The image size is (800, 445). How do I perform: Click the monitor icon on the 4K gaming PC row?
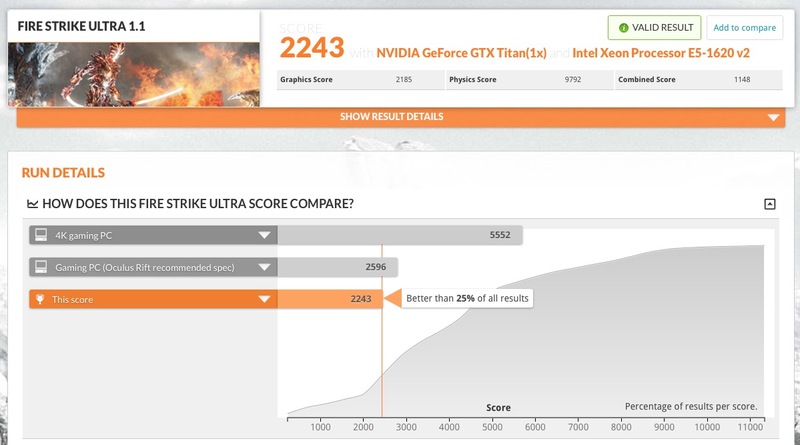(41, 235)
